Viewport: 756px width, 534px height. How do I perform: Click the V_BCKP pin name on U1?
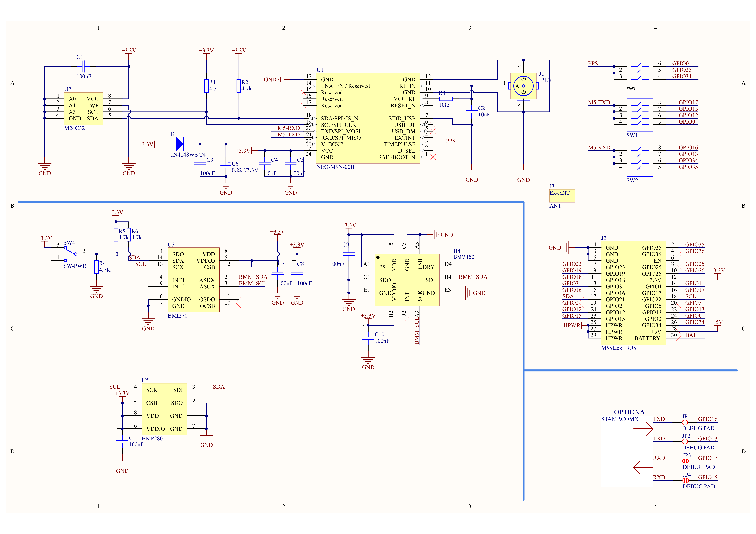(x=332, y=144)
